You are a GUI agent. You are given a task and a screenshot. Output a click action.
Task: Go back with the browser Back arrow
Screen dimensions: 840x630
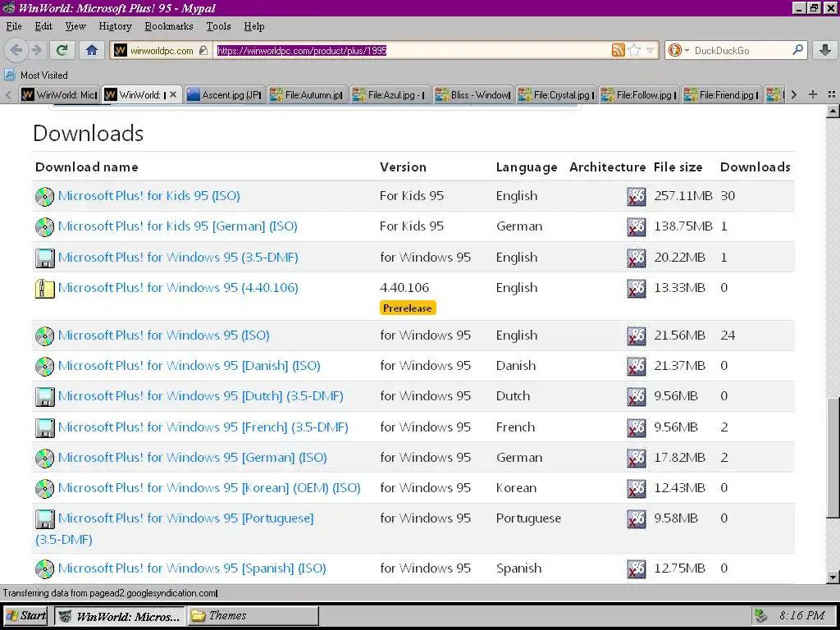16,50
